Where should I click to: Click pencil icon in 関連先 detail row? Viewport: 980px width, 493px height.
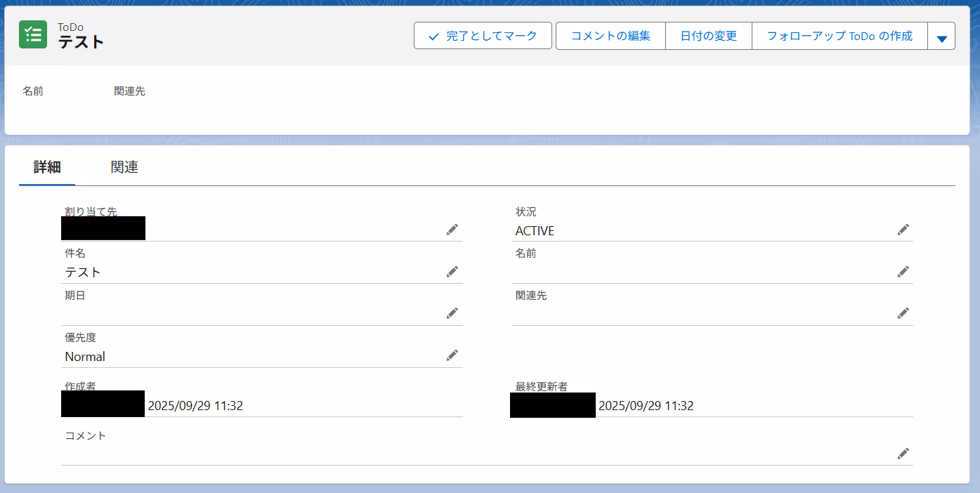pos(903,313)
